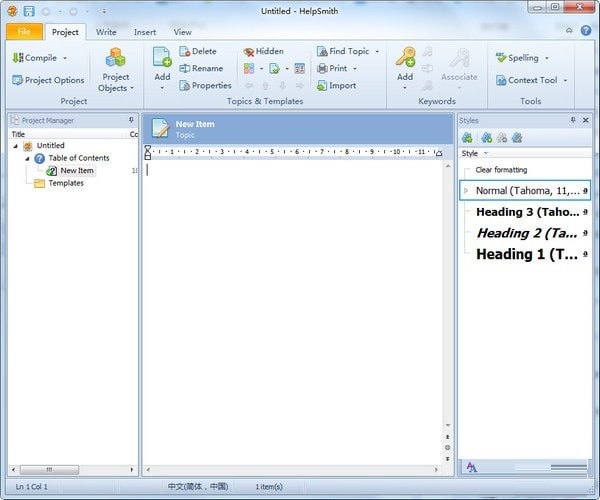Click Import in Topics & Templates

(336, 86)
